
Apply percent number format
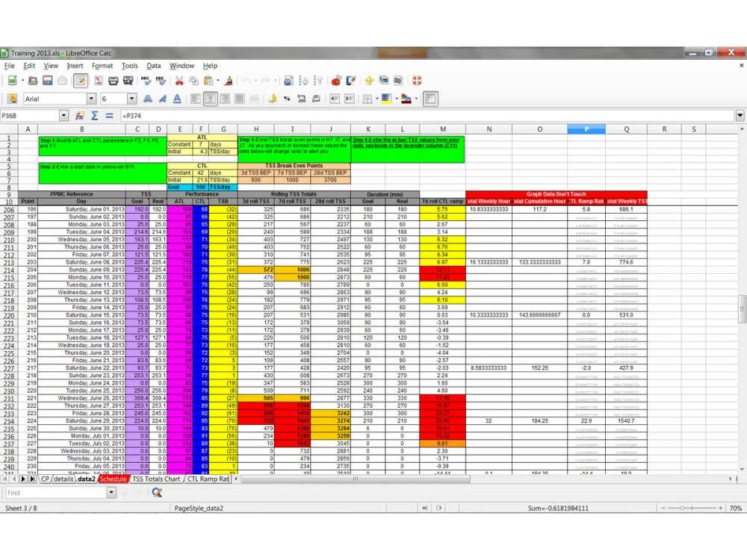tap(287, 99)
